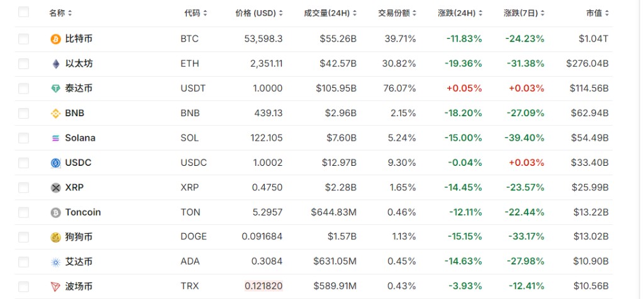
Task: Click the Cardano 艾达币 icon
Action: coord(56,262)
